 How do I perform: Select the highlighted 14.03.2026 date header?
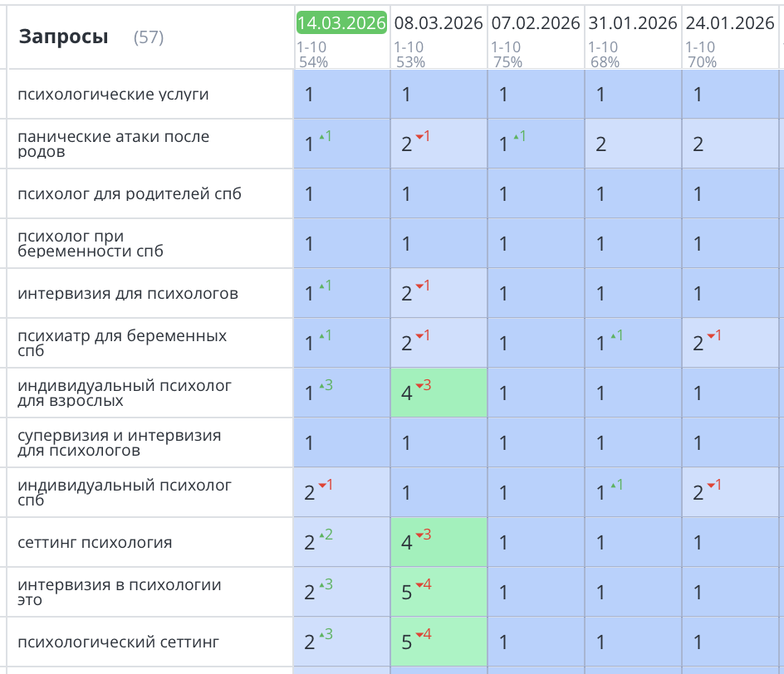342,22
